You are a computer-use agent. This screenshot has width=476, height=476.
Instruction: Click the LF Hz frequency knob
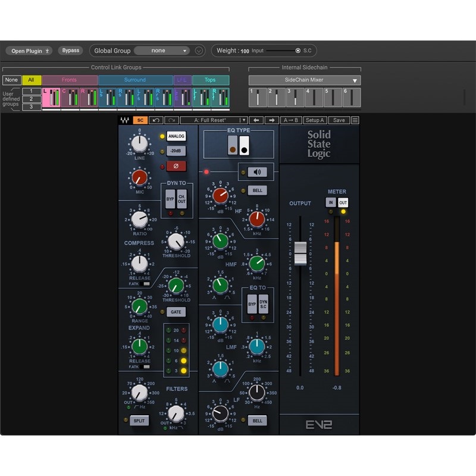[257, 392]
